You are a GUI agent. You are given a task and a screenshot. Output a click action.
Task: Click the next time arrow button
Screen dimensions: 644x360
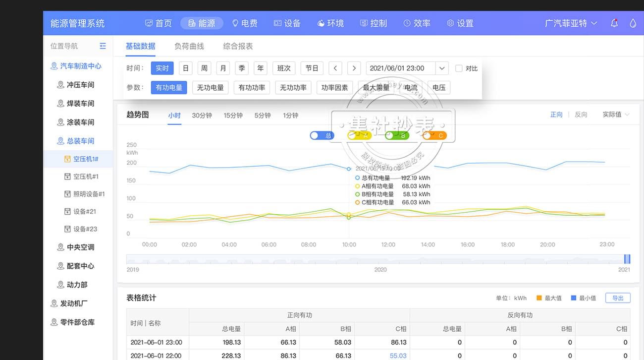point(354,68)
